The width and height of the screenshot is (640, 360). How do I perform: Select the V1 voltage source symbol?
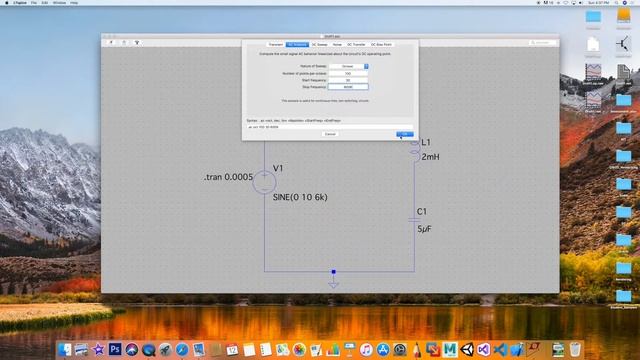[264, 182]
